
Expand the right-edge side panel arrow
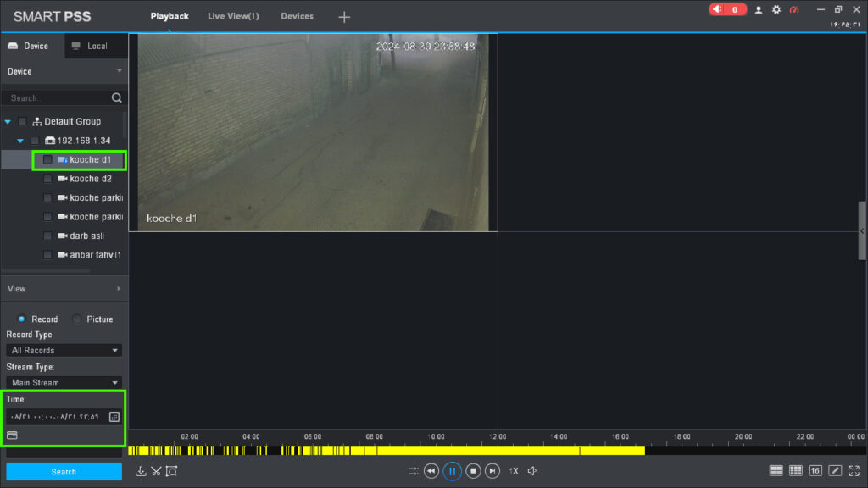(x=862, y=230)
